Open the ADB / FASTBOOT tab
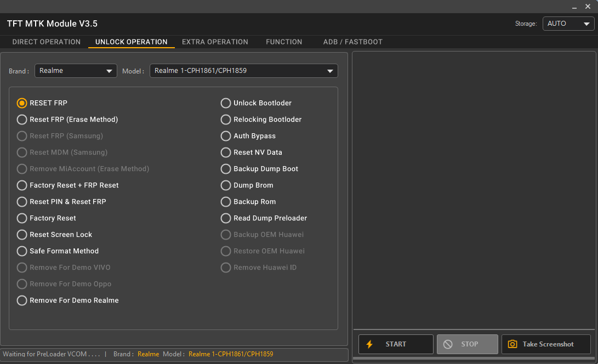The height and width of the screenshot is (364, 598). (352, 42)
